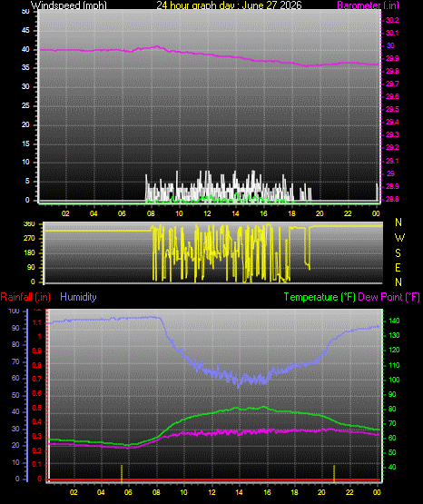Screen dimensions: 423x504
Task: Click the W wind direction label
Action: click(x=399, y=238)
